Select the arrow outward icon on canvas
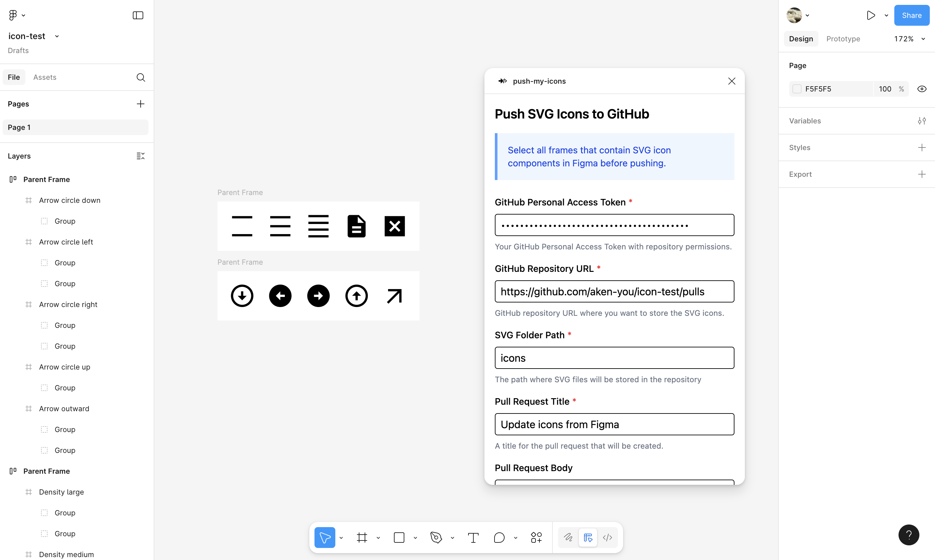This screenshot has height=560, width=935. [394, 296]
